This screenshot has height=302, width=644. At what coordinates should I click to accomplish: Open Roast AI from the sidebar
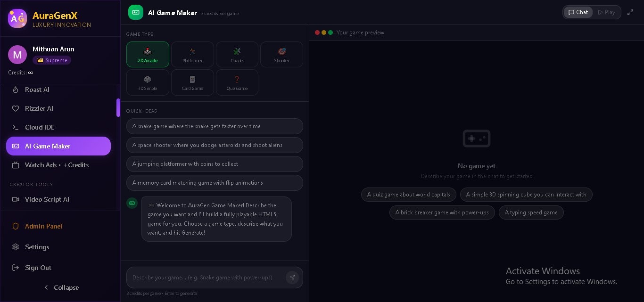coord(58,90)
